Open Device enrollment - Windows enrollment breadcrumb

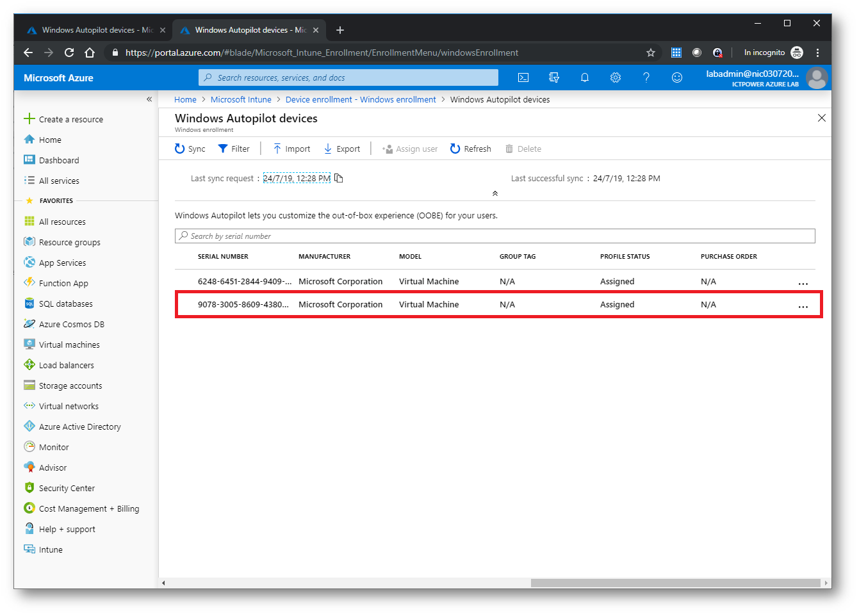tap(361, 99)
